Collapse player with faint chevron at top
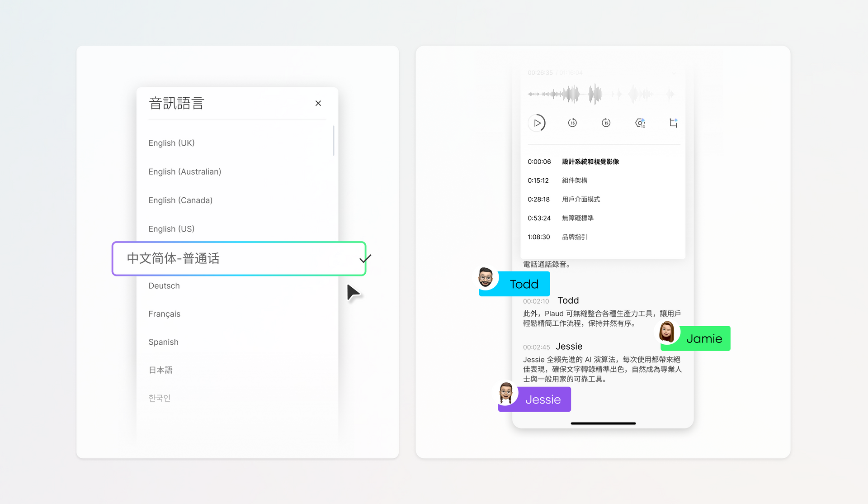The width and height of the screenshot is (868, 504). [674, 73]
